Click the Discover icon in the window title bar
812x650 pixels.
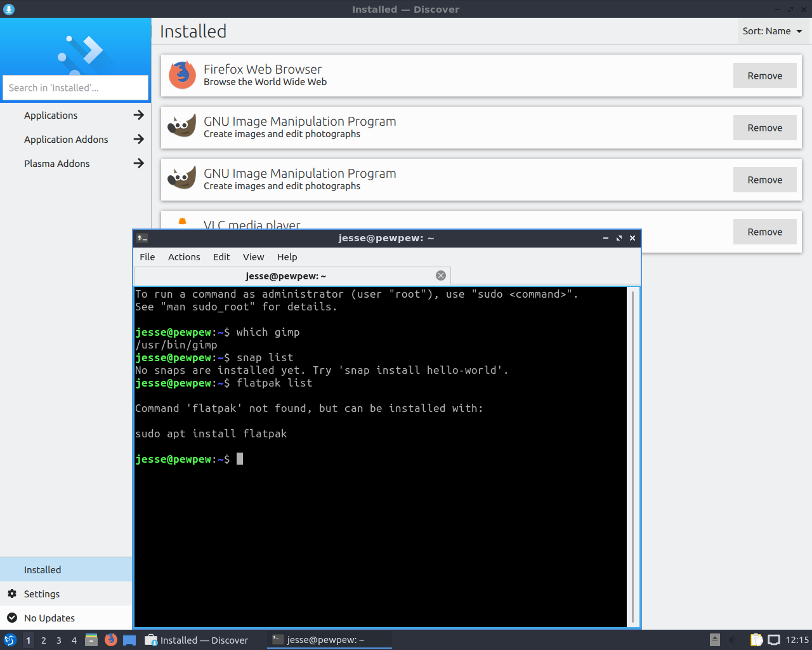pyautogui.click(x=9, y=9)
